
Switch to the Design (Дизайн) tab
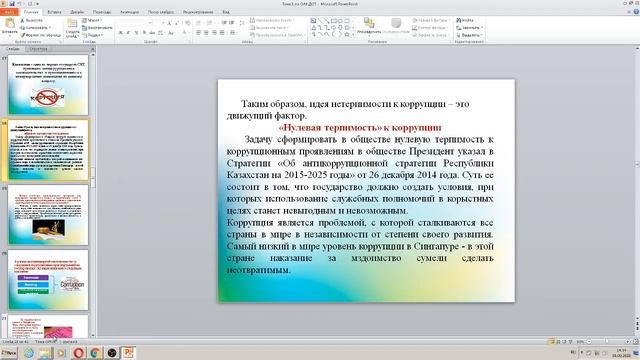click(77, 12)
